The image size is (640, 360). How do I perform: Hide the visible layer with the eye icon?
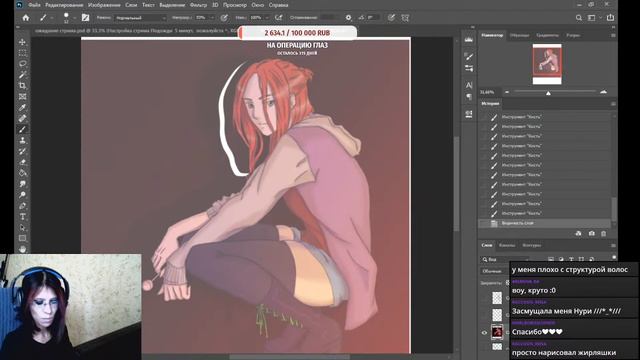[x=484, y=333]
